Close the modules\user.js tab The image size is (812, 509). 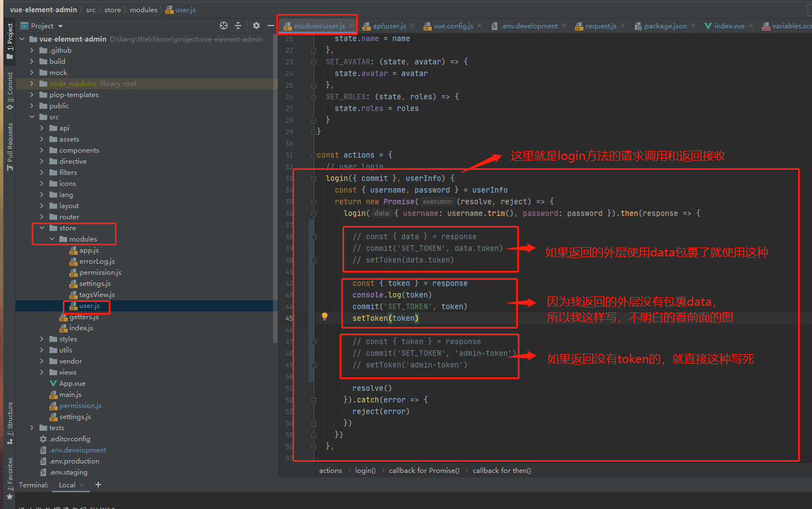coord(351,26)
